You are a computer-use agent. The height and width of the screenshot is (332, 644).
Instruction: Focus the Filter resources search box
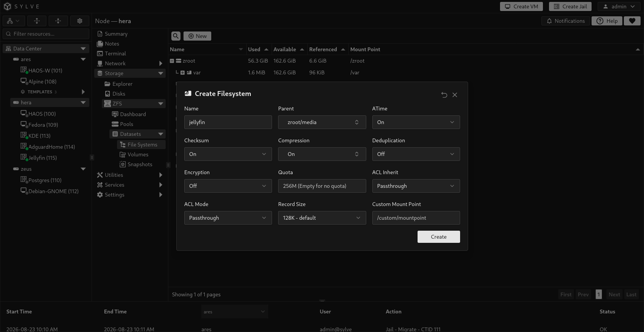(x=46, y=34)
